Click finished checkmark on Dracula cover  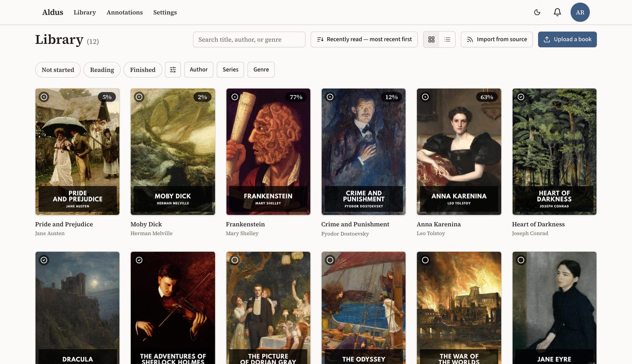[44, 260]
